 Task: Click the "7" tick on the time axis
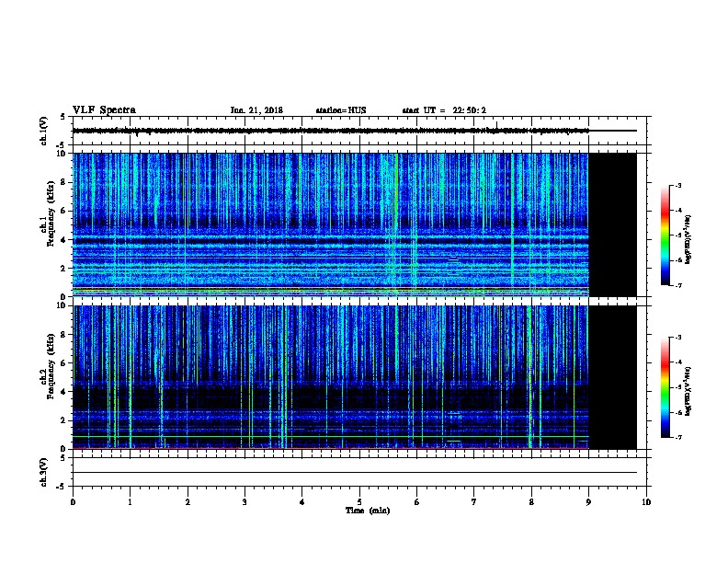click(474, 502)
